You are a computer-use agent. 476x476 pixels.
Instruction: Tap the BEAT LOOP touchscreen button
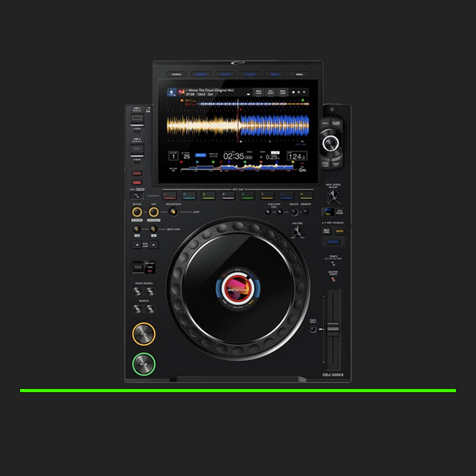click(258, 92)
